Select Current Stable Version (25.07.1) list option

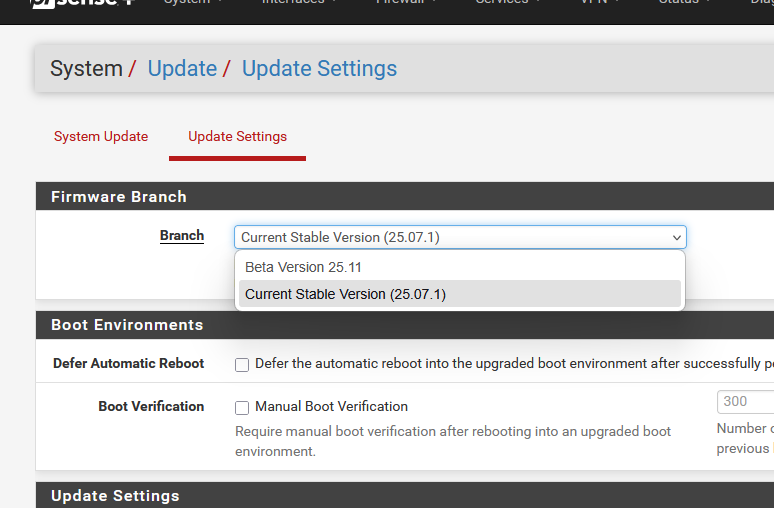click(x=345, y=294)
